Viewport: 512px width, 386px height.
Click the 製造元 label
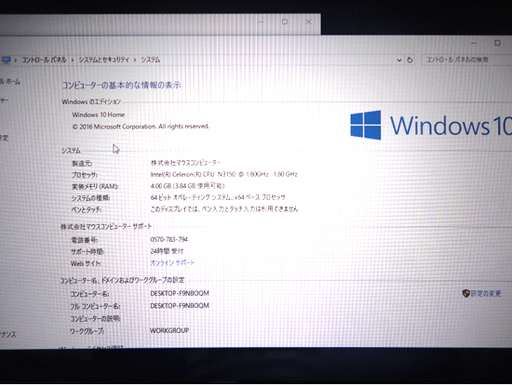point(82,163)
